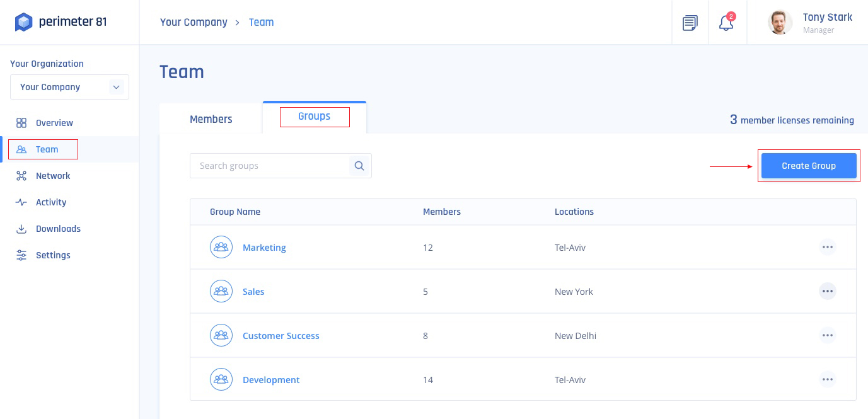Open Network from the sidebar menu
Viewport: 868px width, 419px height.
click(x=53, y=176)
